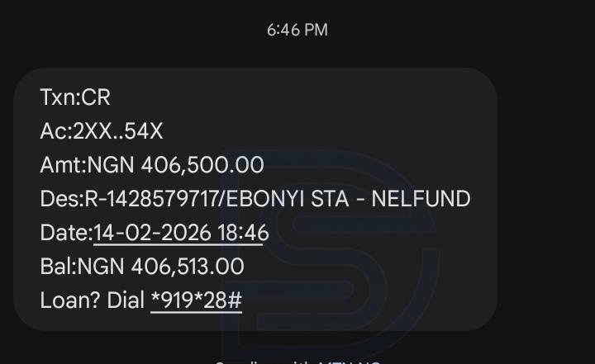595x364 pixels.
Task: Tap the 6:46 PM message timestamp
Action: click(x=297, y=30)
